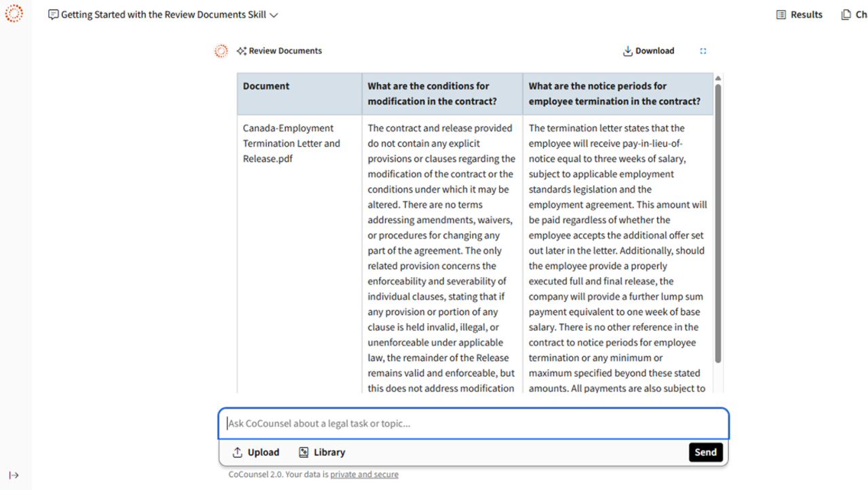The image size is (868, 490).
Task: Click the chat bubble icon beside the conversation title
Action: [53, 15]
